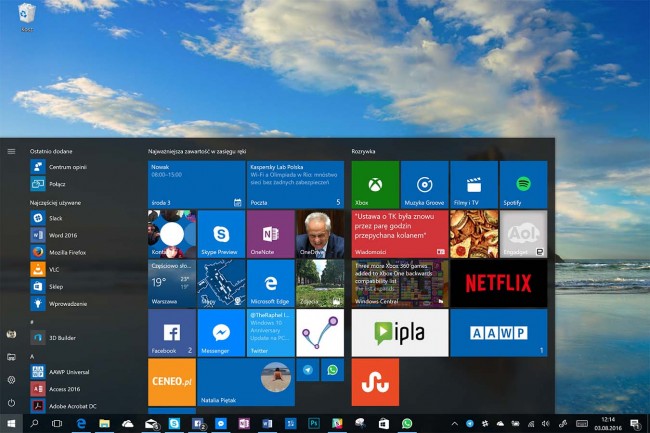Open the StumbleUpon tile

[x=375, y=382]
